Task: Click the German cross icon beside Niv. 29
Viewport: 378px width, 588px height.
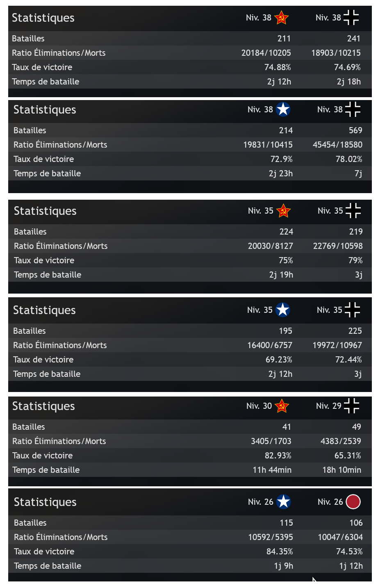Action: coord(351,406)
